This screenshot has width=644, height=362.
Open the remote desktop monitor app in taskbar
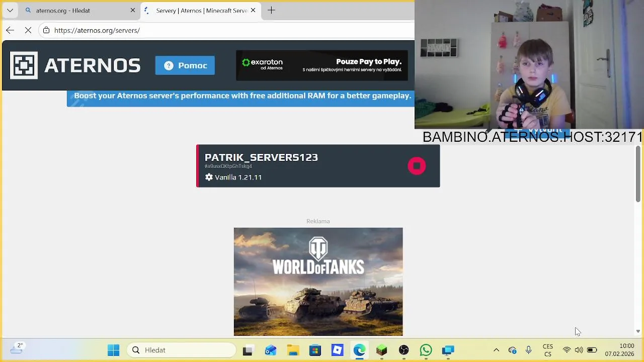click(448, 350)
